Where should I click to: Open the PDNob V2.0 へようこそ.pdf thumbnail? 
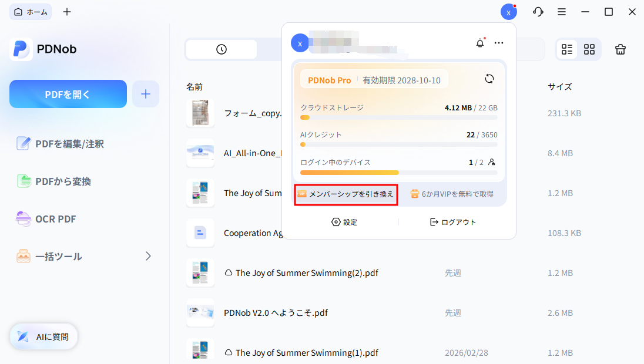point(200,312)
